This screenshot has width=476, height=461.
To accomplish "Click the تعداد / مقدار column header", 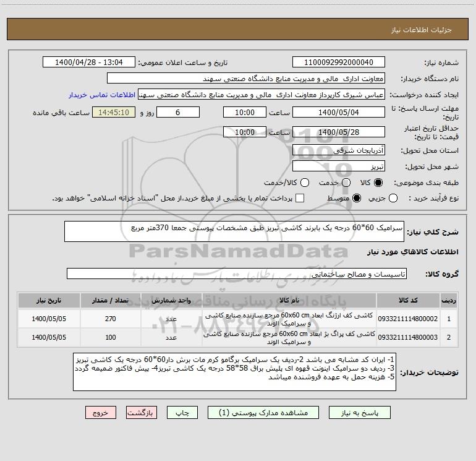I will coord(110,300).
